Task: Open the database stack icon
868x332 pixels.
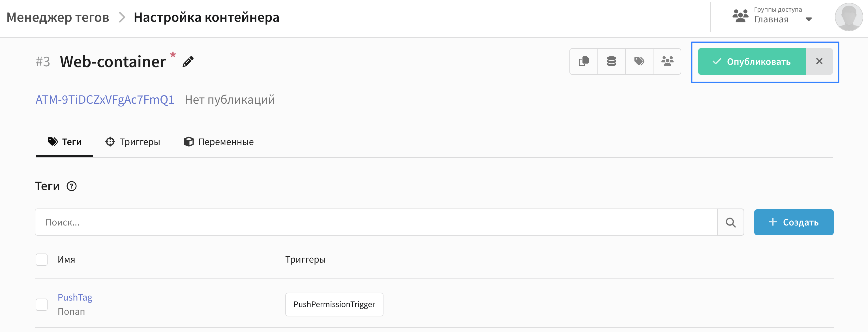Action: point(611,61)
